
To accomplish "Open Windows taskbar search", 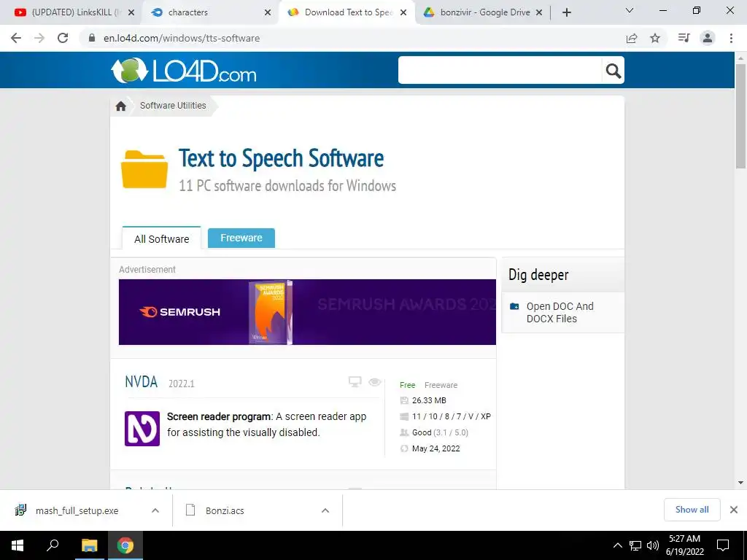I will pos(53,545).
